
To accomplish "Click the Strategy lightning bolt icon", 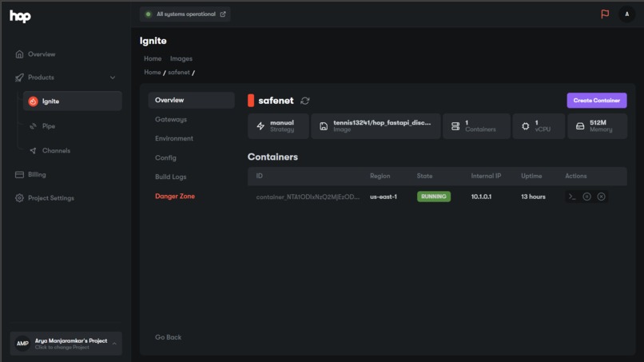I will point(260,126).
